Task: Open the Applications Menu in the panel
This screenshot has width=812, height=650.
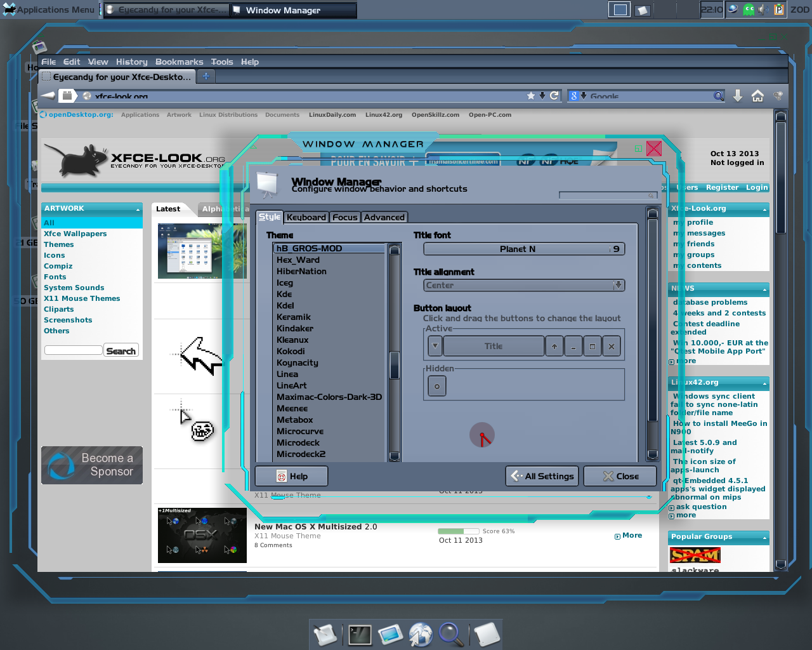Action: pyautogui.click(x=49, y=10)
